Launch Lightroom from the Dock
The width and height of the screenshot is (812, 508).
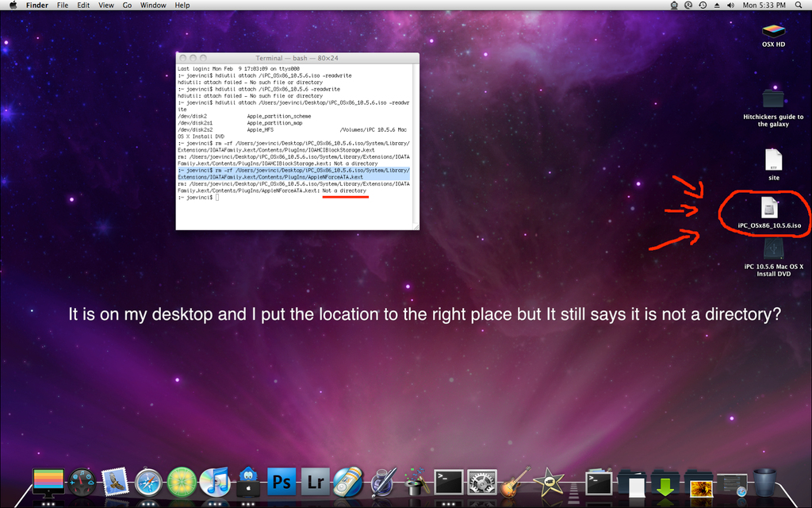316,482
